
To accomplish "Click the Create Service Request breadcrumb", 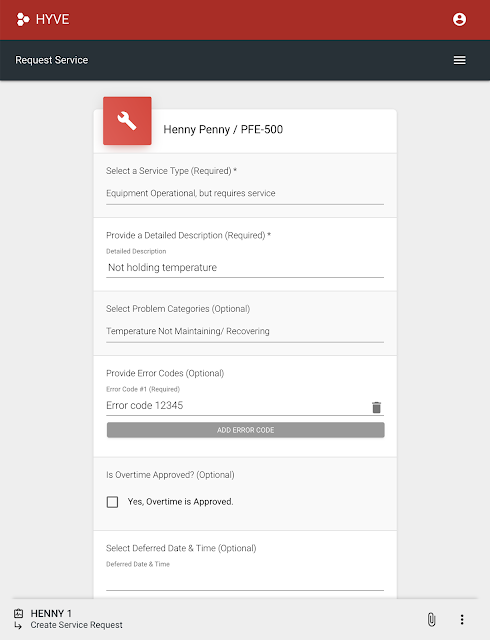I will click(x=76, y=625).
